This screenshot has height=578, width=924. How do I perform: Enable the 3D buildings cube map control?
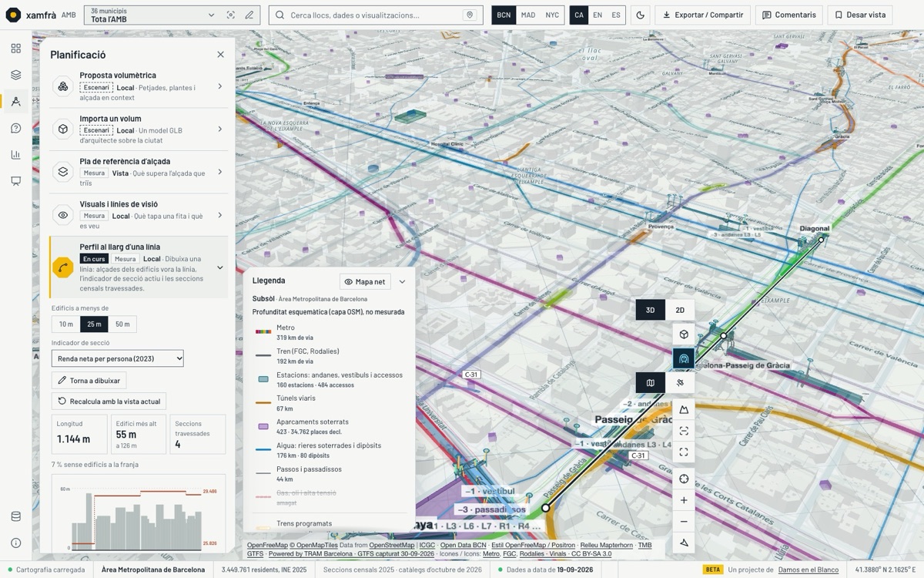click(x=684, y=334)
